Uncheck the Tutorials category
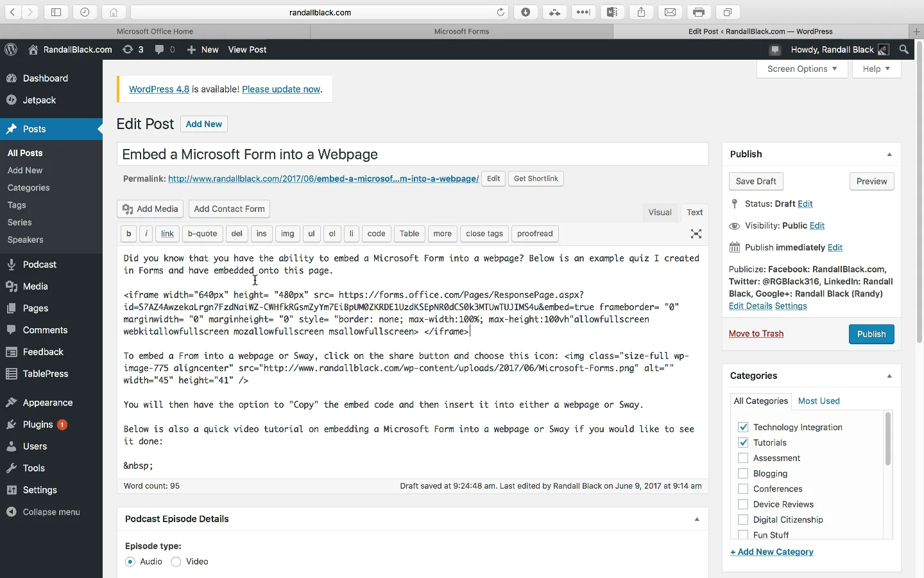This screenshot has width=924, height=578. (x=743, y=442)
